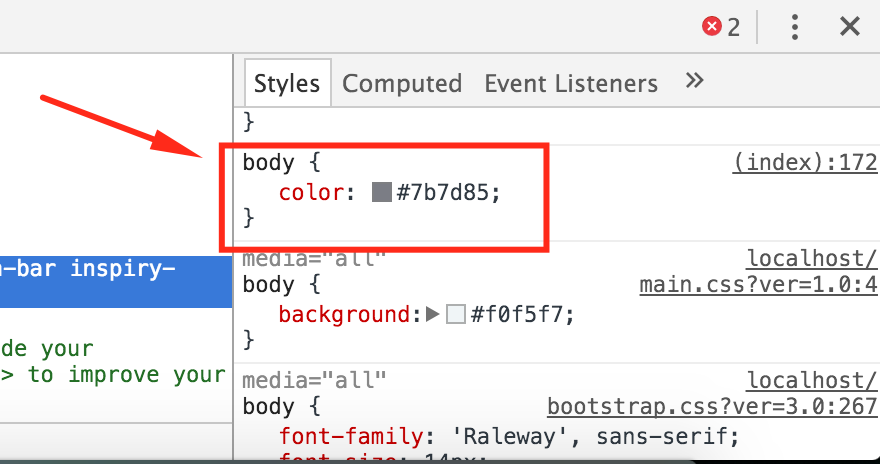Click the first body selector

click(268, 163)
